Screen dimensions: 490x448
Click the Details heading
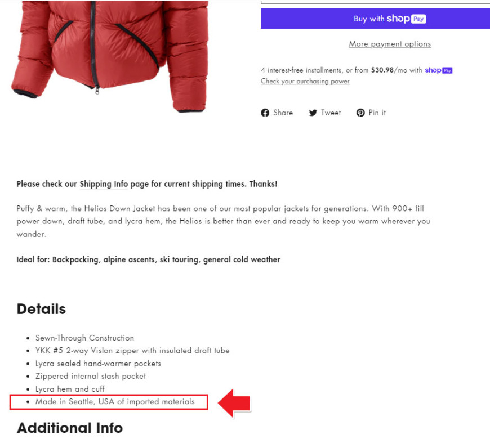click(x=41, y=309)
